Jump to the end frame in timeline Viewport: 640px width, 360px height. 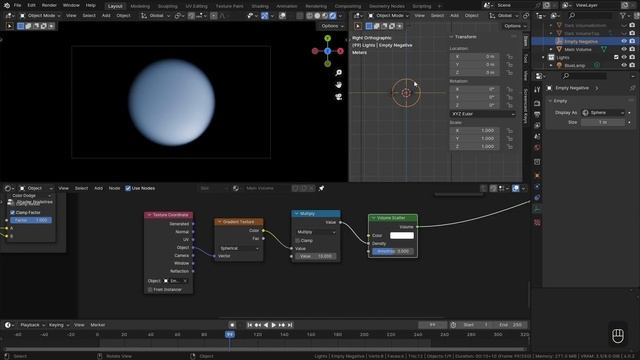(x=290, y=325)
